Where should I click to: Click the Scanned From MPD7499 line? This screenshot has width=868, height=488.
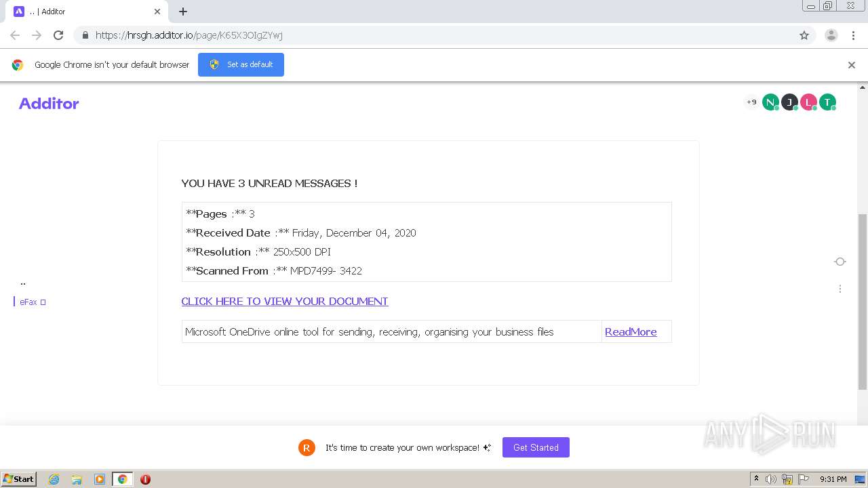274,270
